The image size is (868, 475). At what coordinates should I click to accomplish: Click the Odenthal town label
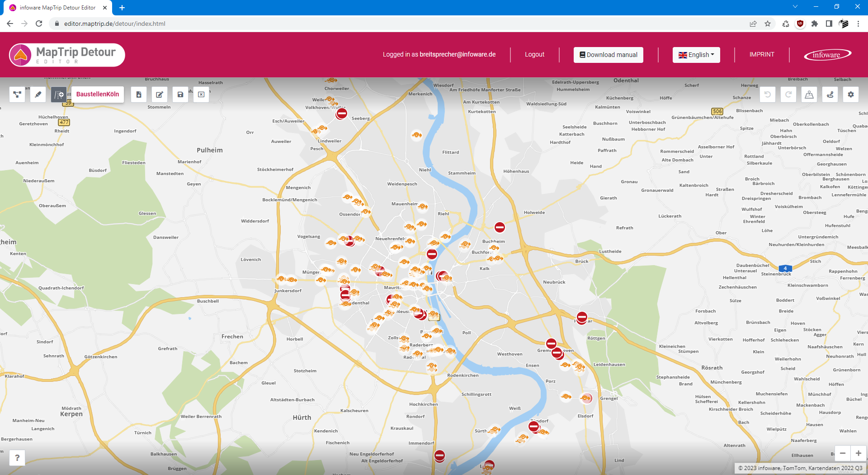click(x=626, y=81)
